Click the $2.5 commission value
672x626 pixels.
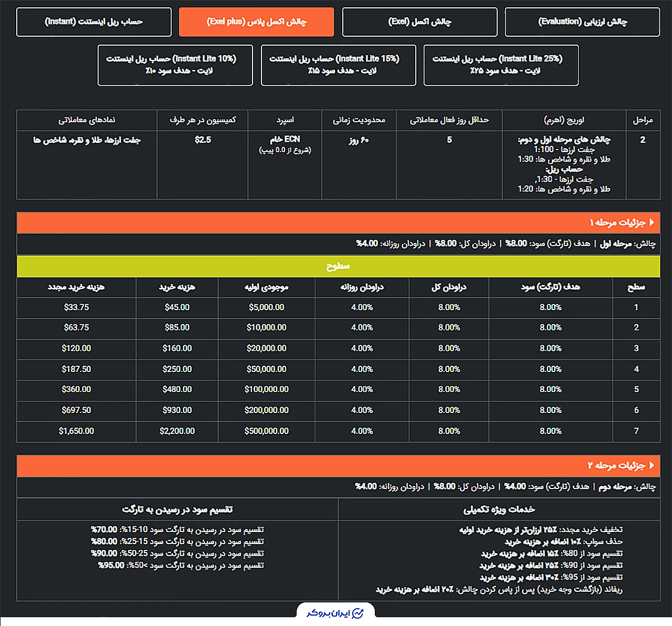[x=203, y=140]
